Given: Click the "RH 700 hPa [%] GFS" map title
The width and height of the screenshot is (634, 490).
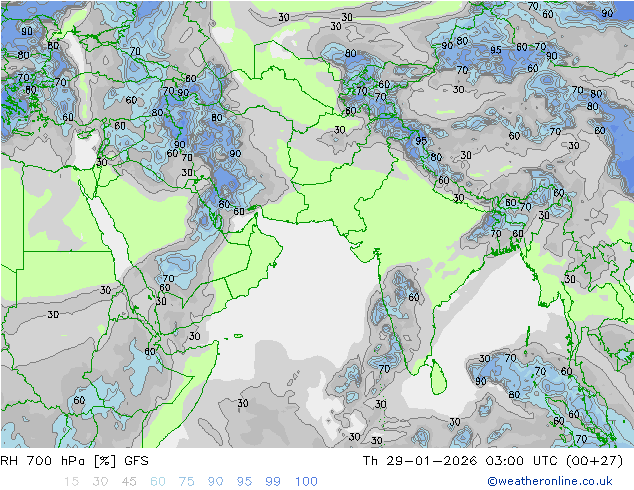Looking at the screenshot, I should tap(74, 461).
